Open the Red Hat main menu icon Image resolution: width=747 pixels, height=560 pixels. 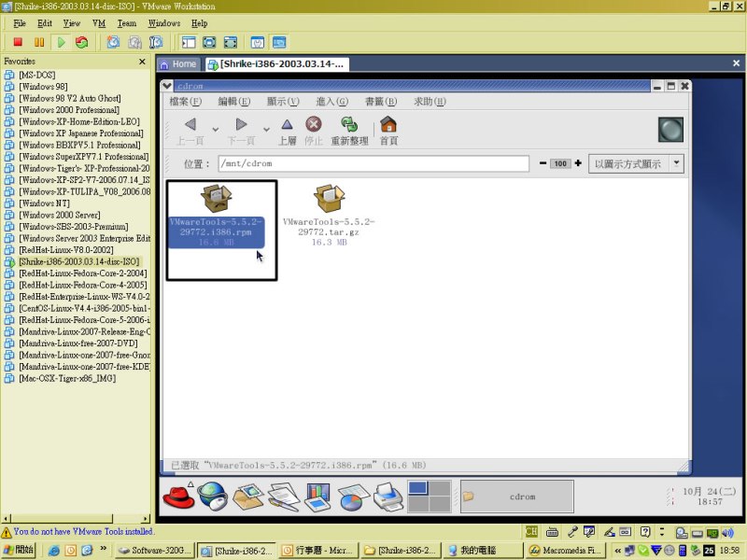pos(178,497)
